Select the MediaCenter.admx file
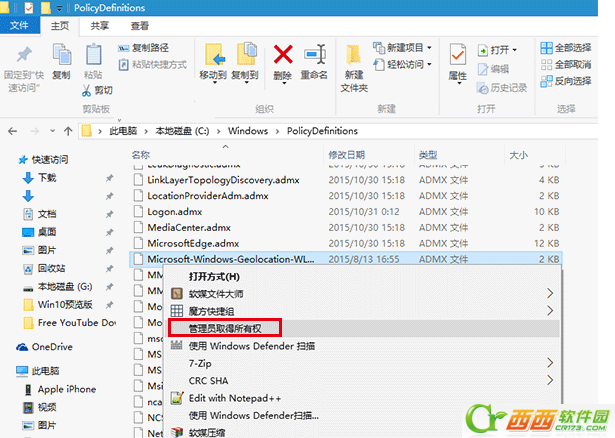 pos(346,227)
